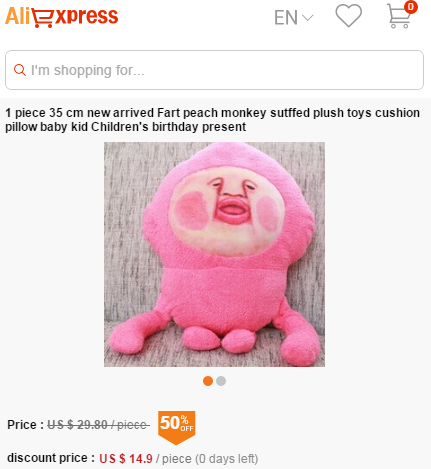
Task: Expand the chevron beside EN
Action: tap(307, 18)
